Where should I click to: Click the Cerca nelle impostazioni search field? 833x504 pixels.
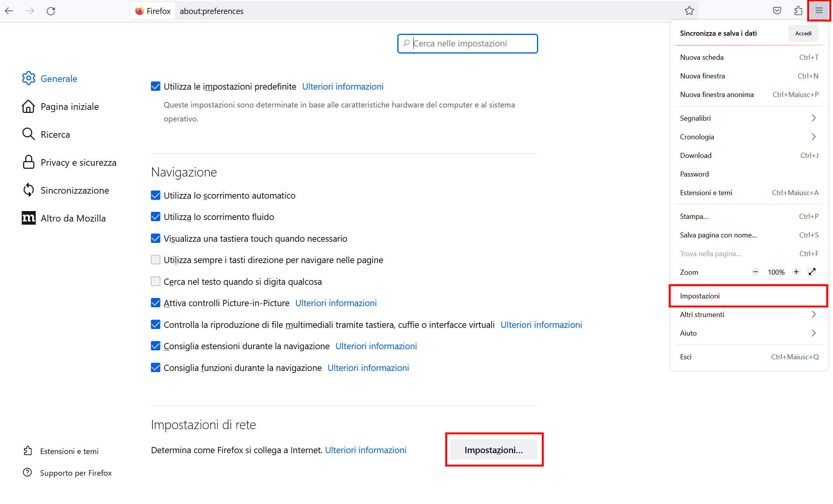click(468, 43)
